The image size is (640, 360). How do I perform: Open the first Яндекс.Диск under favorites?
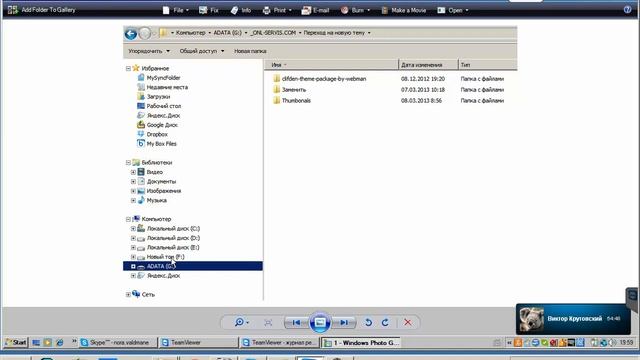click(x=158, y=116)
